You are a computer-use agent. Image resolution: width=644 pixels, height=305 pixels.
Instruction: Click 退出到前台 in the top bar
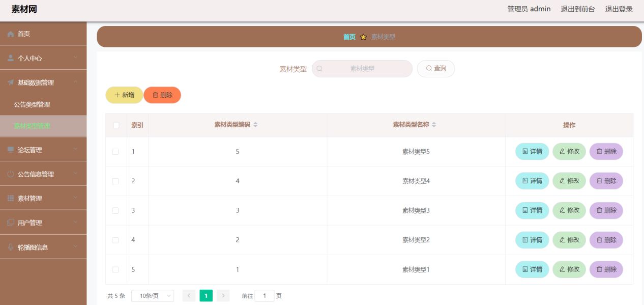578,9
